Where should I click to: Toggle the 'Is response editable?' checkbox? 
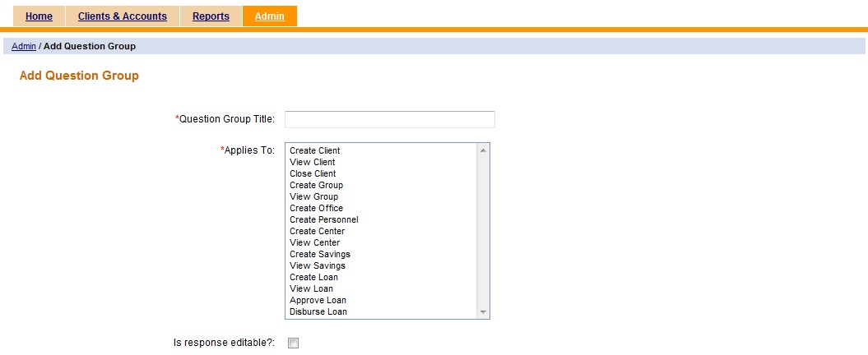tap(294, 343)
